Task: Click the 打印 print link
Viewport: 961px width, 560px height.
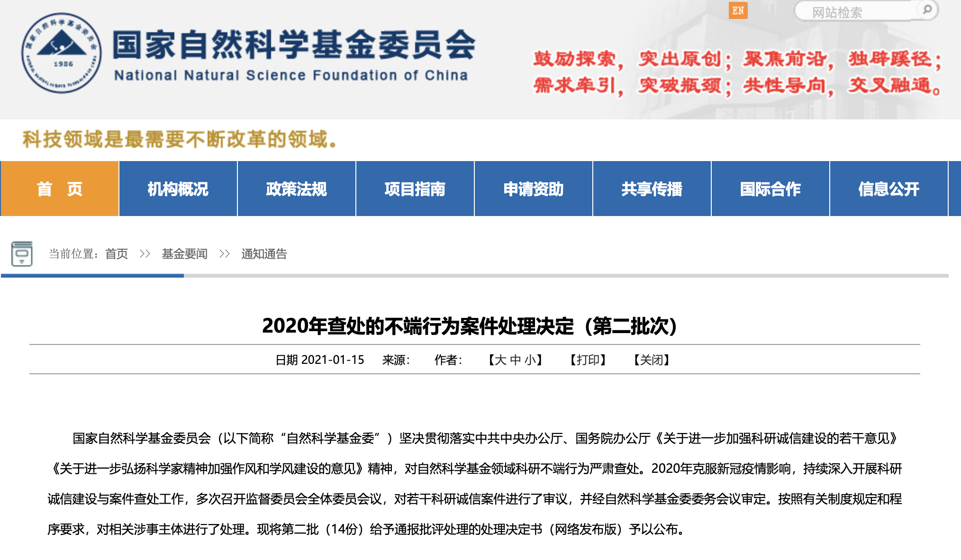Action: [588, 360]
